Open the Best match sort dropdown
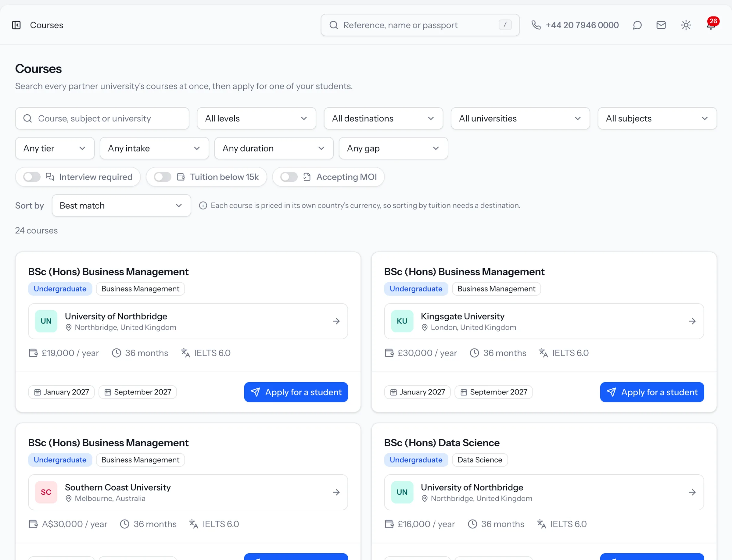The width and height of the screenshot is (732, 560). (x=121, y=205)
